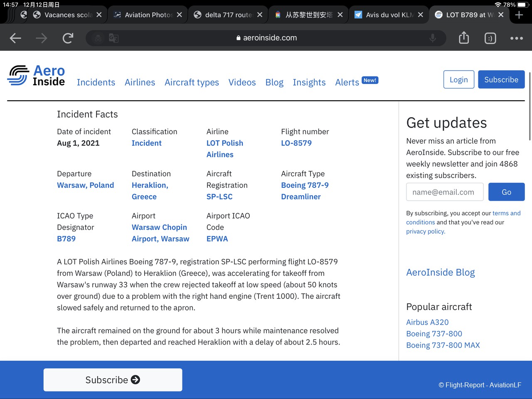Click the 'Aug 1, 2021' incident date

[x=78, y=143]
